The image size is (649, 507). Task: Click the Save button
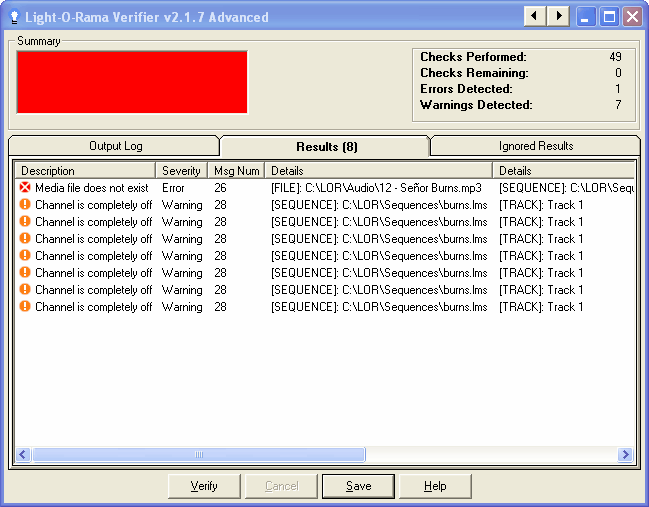358,486
